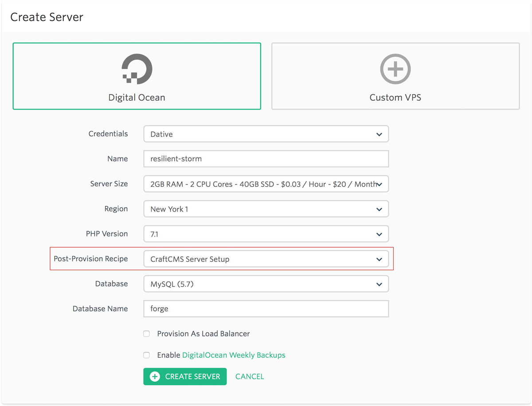Image resolution: width=532 pixels, height=406 pixels.
Task: Click the Credentials label
Action: click(x=108, y=134)
